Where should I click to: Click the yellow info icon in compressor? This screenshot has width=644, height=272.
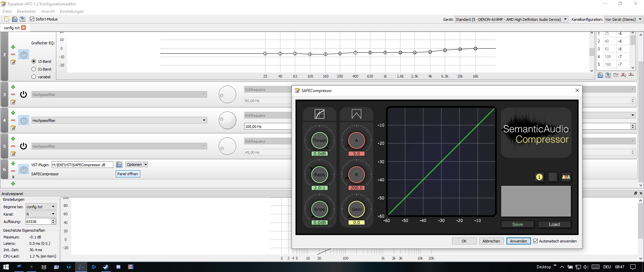click(x=539, y=177)
